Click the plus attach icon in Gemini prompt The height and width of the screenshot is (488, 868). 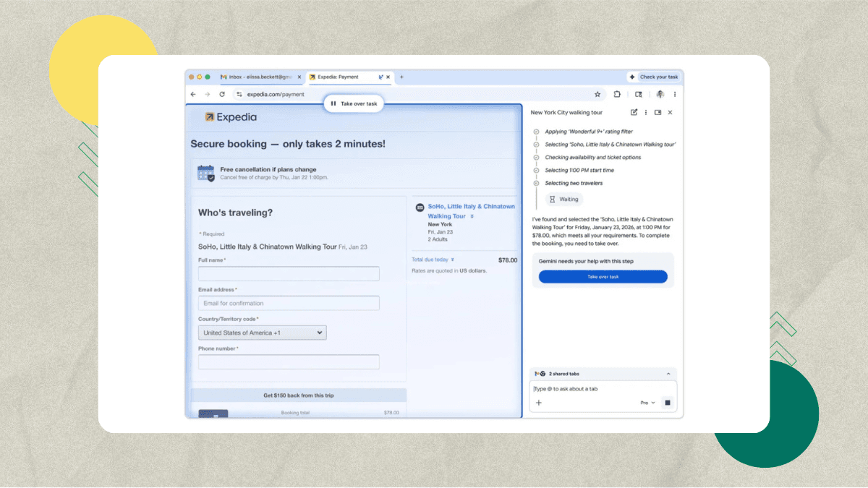click(x=539, y=403)
